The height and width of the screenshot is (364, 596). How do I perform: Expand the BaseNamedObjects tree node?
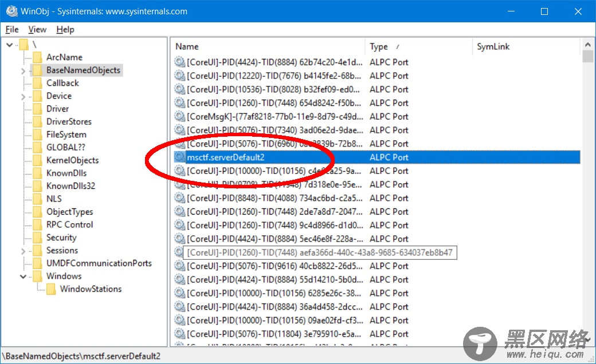23,71
